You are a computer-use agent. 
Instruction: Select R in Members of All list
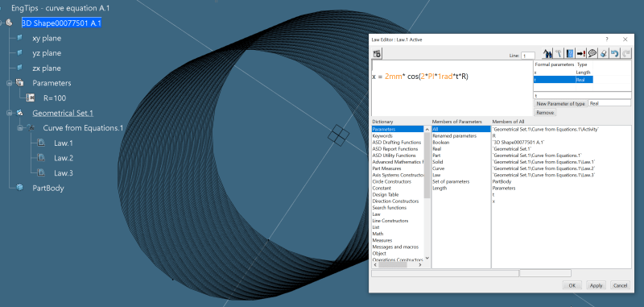click(x=494, y=135)
